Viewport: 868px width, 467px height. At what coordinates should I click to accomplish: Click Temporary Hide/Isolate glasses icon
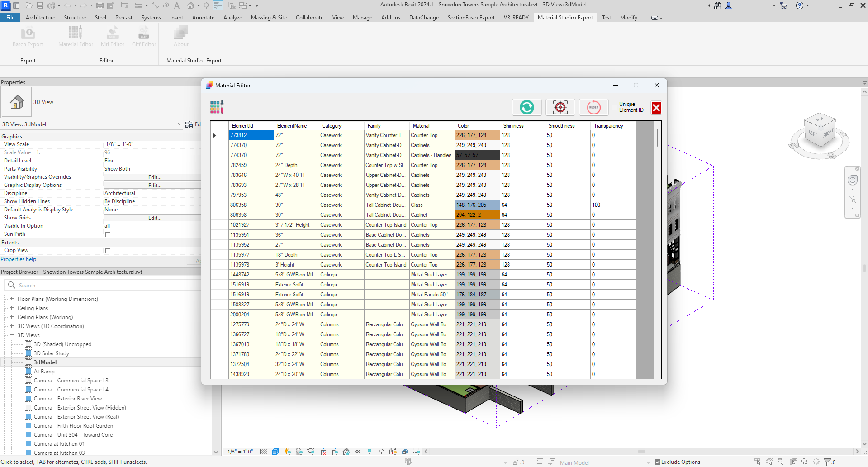tap(358, 452)
